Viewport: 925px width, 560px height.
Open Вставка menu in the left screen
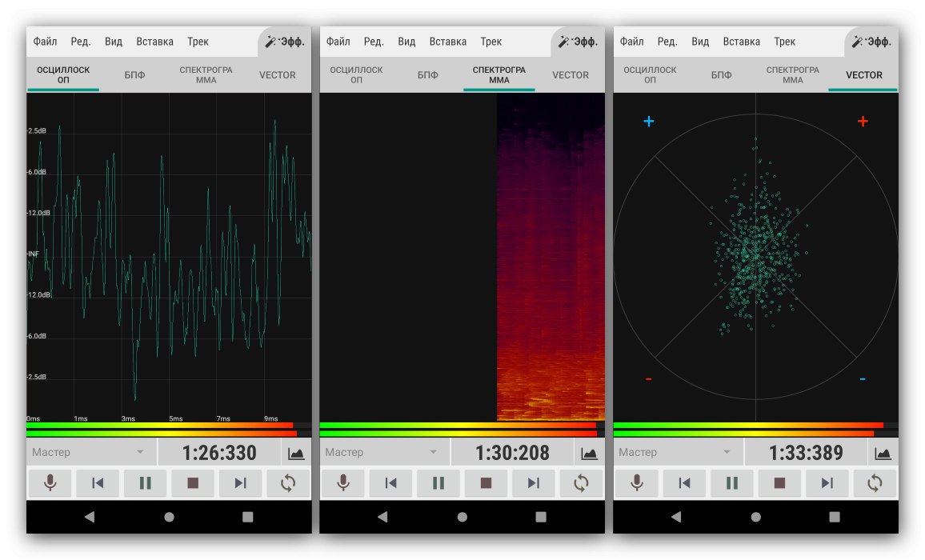[x=154, y=42]
